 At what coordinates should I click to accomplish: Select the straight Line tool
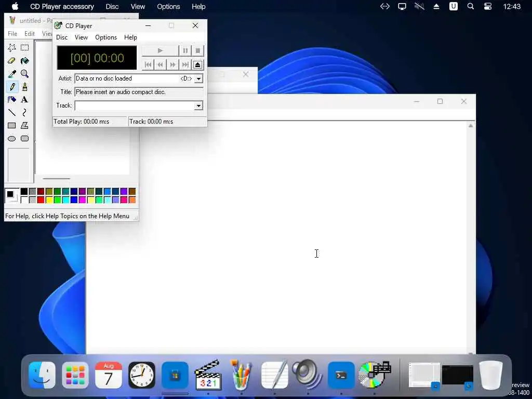click(x=12, y=113)
